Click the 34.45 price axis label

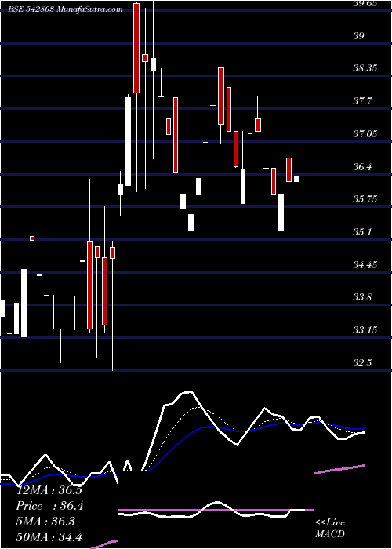coord(365,265)
